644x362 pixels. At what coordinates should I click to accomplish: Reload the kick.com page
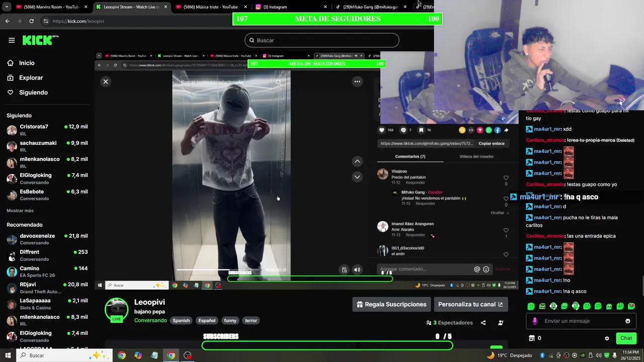(31, 21)
